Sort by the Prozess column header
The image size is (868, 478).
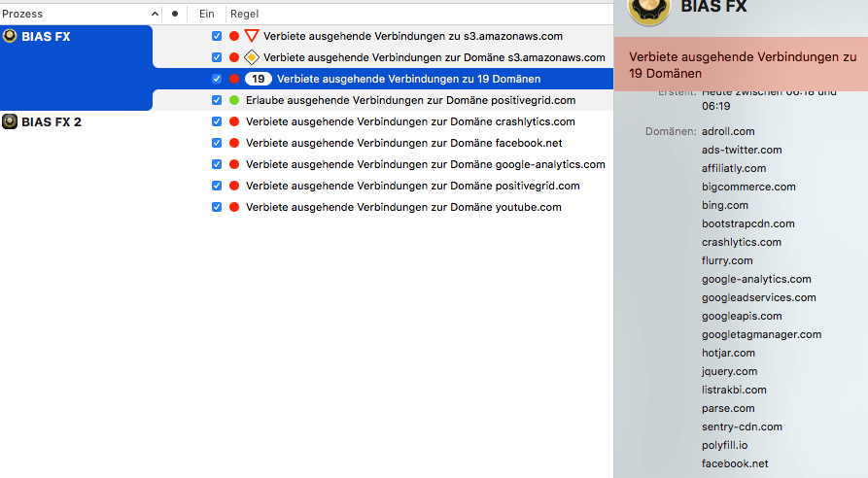tap(22, 14)
